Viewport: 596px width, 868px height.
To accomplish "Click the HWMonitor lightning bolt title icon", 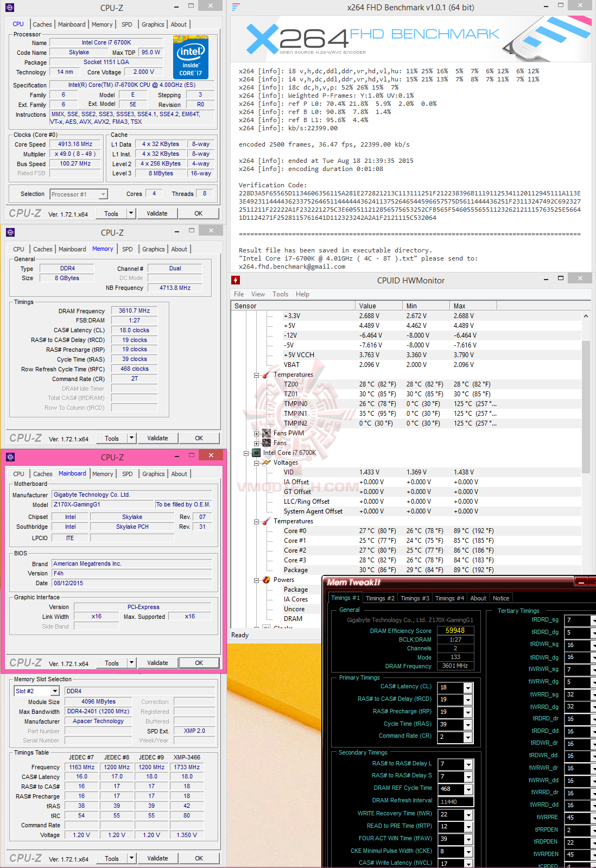I will click(236, 280).
